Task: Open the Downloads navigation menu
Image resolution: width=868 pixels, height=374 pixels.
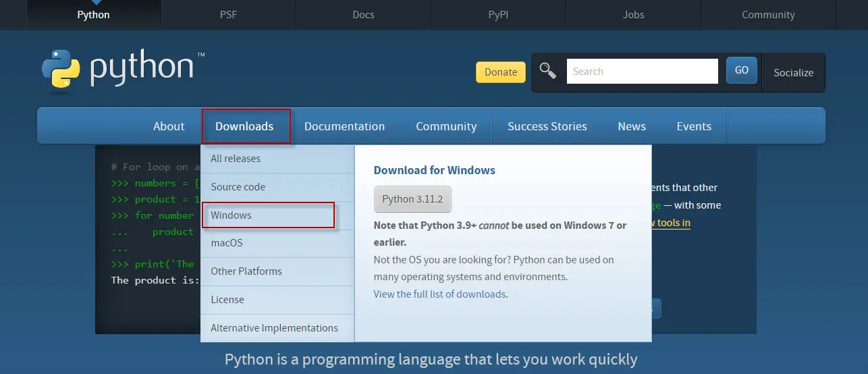Action: 244,126
